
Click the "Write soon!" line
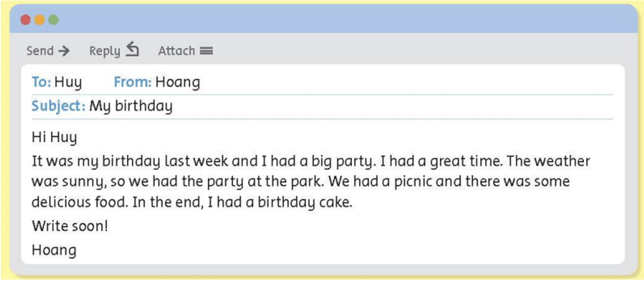point(70,226)
